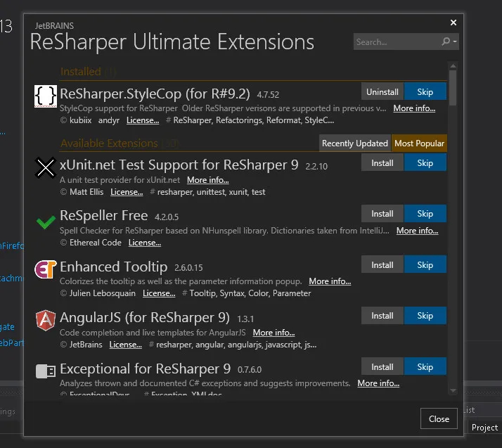Install Enhanced Tooltip
The width and height of the screenshot is (502, 448).
382,264
